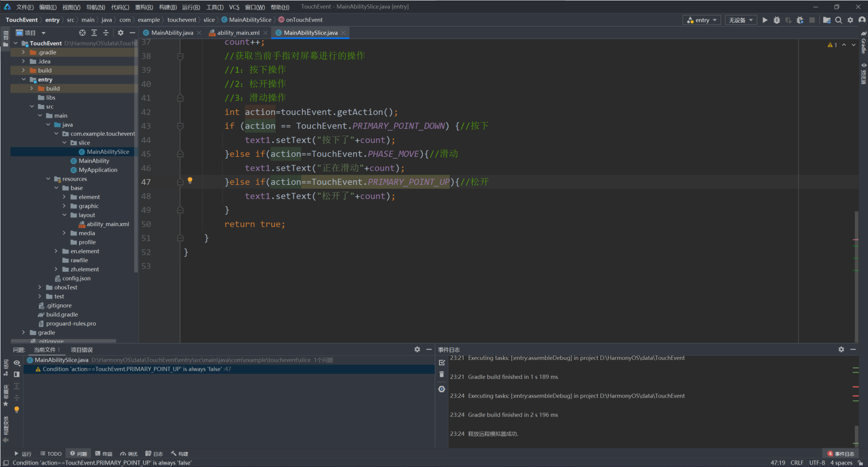Expand the .gradle folder
The image size is (868, 467).
click(24, 52)
